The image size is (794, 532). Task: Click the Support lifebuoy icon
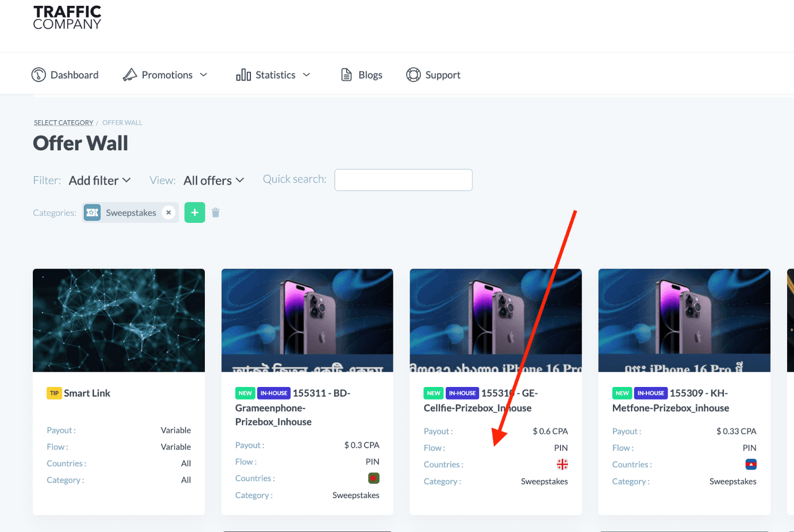413,75
